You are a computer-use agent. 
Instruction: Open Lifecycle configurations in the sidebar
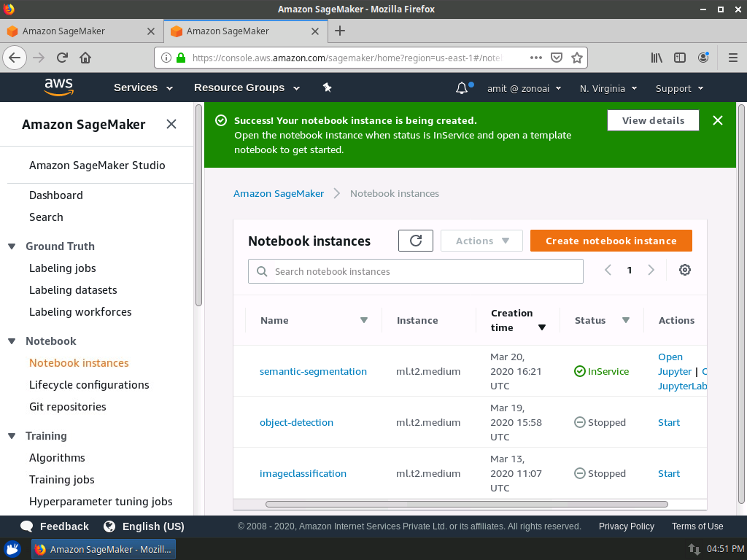(89, 385)
